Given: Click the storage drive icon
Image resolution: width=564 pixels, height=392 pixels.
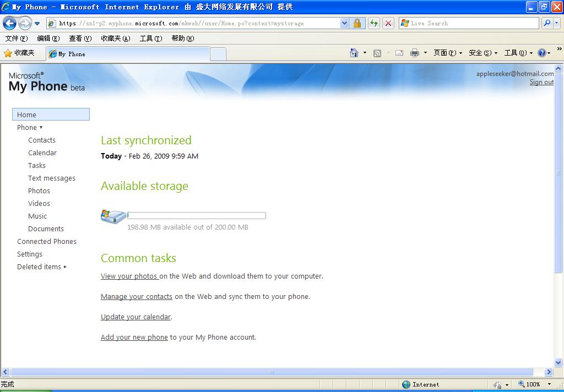Looking at the screenshot, I should (x=113, y=216).
